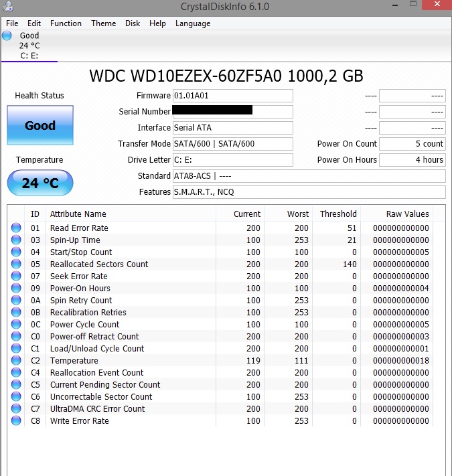Screen dimensions: 452x476
Task: Click threshold value 140 for Reallocated Sectors
Action: [350, 264]
